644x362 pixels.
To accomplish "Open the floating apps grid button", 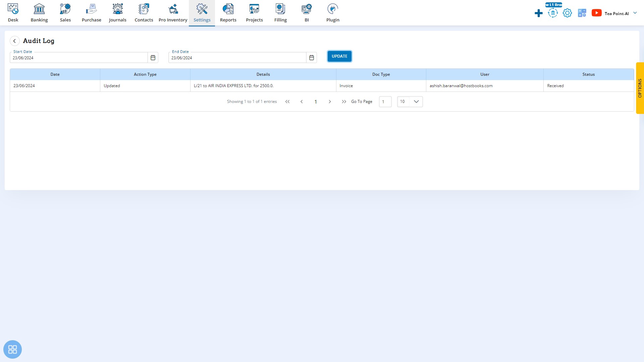I will [x=12, y=350].
